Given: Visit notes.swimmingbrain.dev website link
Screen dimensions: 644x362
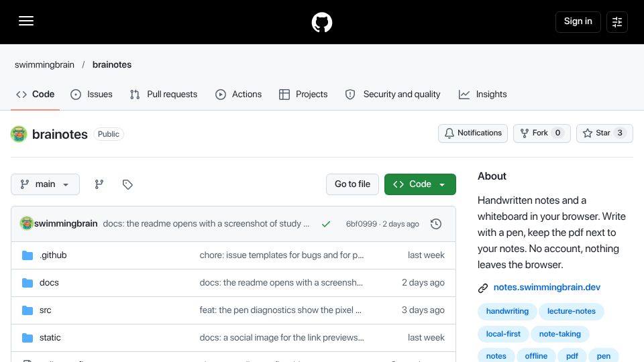Looking at the screenshot, I should point(547,288).
